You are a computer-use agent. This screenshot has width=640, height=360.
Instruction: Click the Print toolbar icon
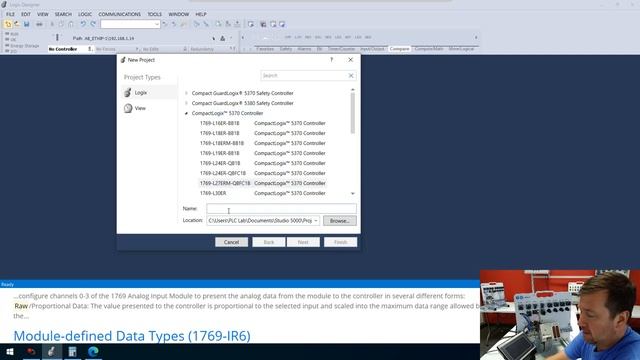[x=39, y=24]
